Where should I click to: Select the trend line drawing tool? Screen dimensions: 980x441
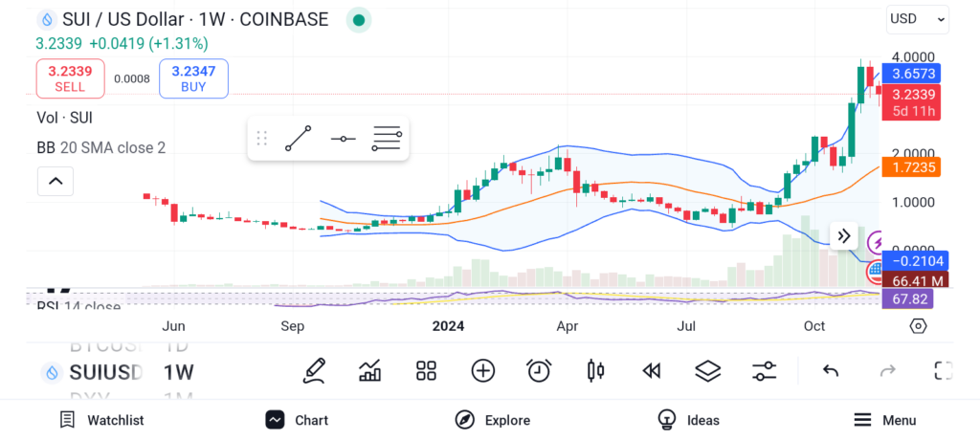pyautogui.click(x=299, y=138)
